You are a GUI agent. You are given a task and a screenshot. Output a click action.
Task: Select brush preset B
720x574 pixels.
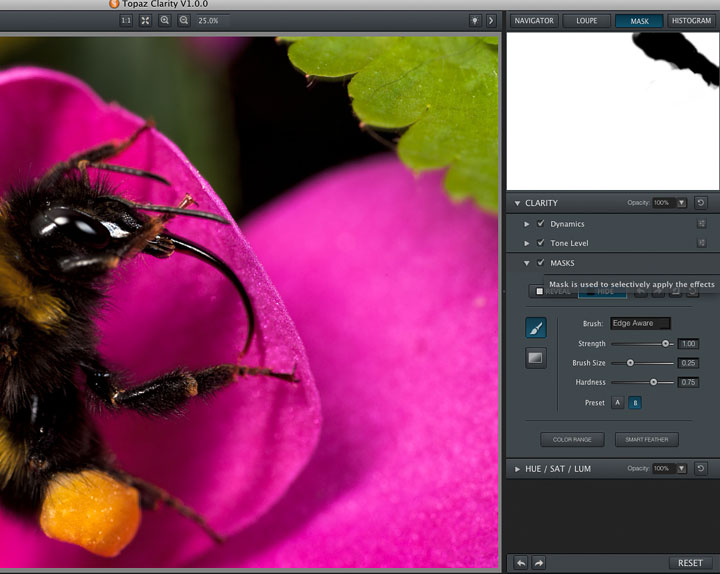635,403
